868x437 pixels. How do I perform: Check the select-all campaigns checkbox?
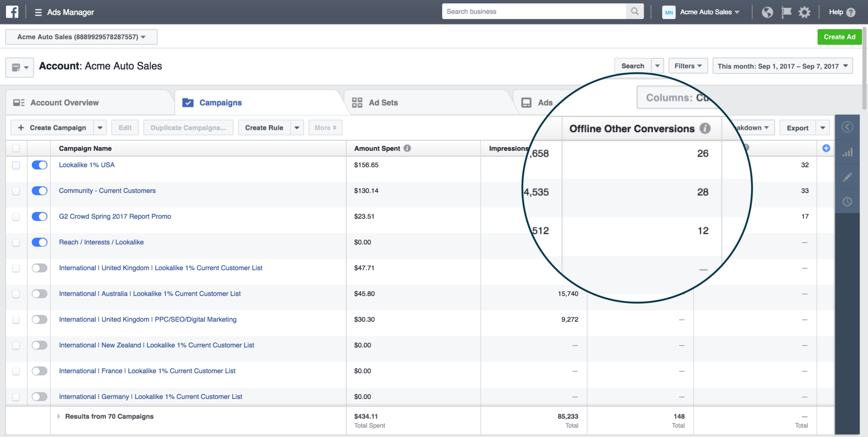[16, 148]
